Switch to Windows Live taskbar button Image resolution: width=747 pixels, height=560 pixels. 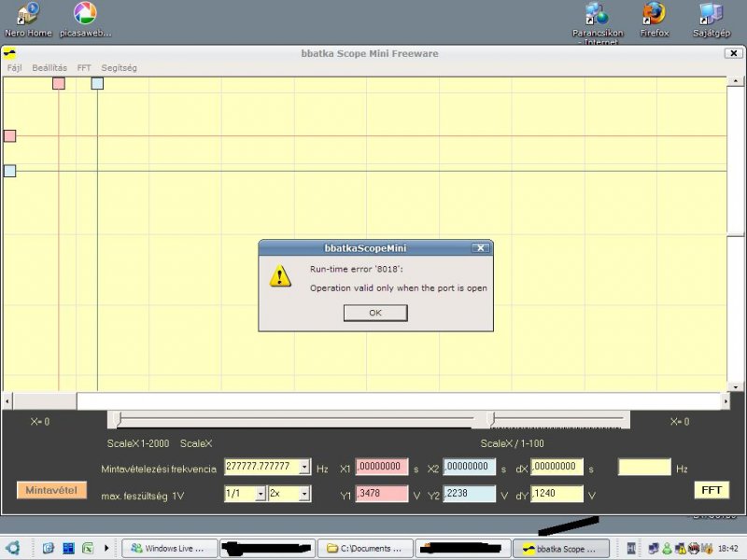[x=170, y=548]
